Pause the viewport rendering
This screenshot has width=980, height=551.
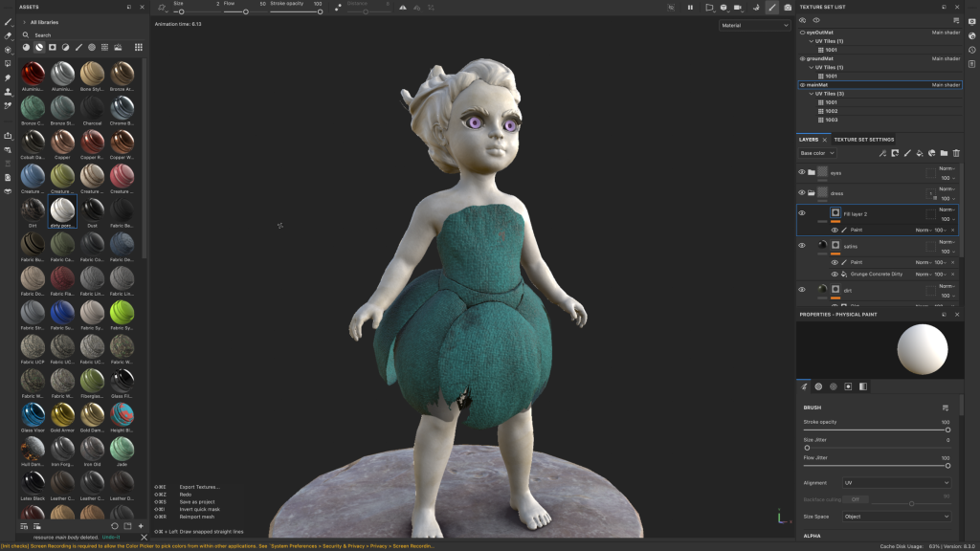pyautogui.click(x=690, y=8)
